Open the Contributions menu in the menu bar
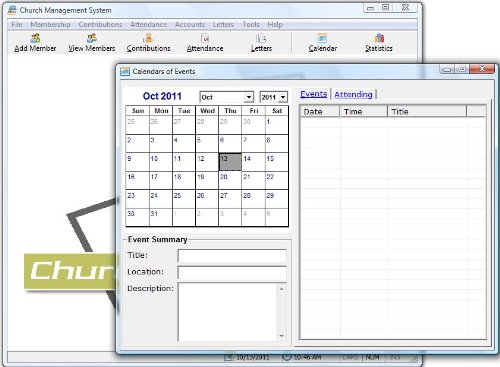The height and width of the screenshot is (367, 500). pos(100,24)
